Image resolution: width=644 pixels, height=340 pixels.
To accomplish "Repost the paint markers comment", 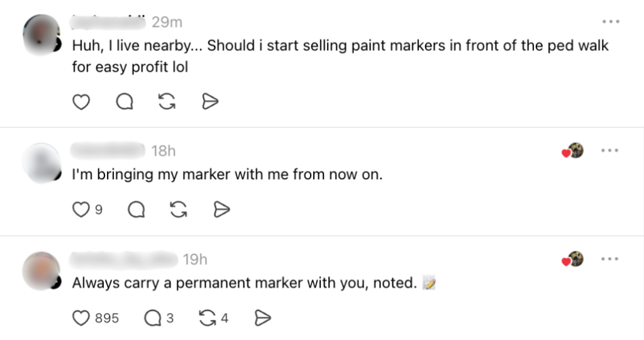I will [x=167, y=102].
